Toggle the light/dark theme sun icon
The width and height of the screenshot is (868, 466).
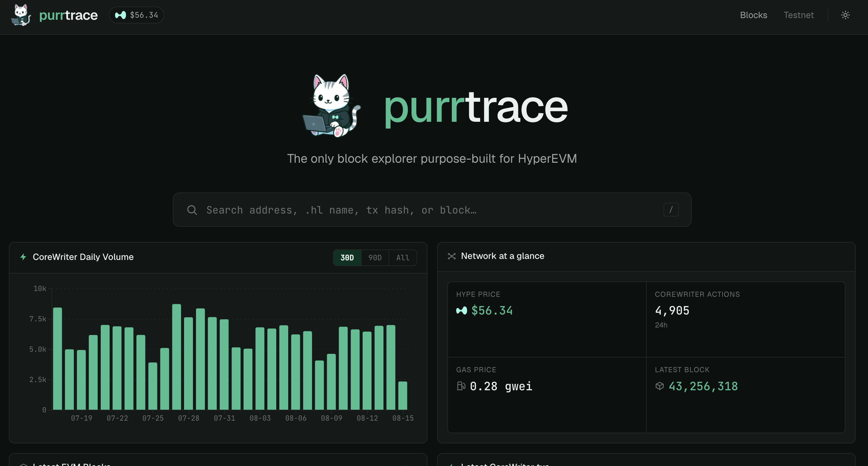pyautogui.click(x=845, y=15)
